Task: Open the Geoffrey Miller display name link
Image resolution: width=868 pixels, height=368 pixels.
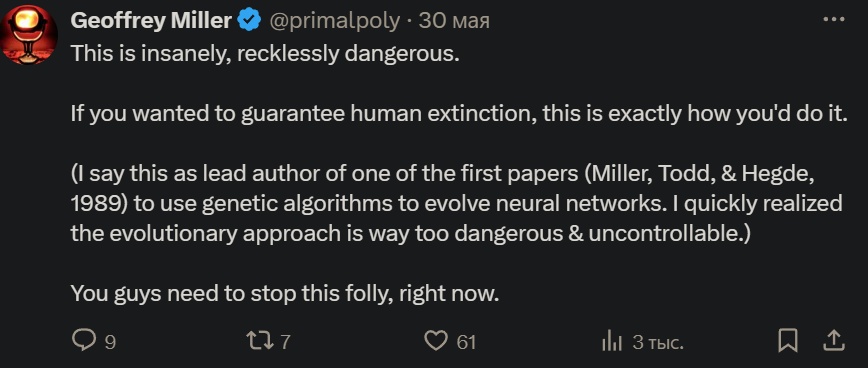Action: [x=151, y=21]
